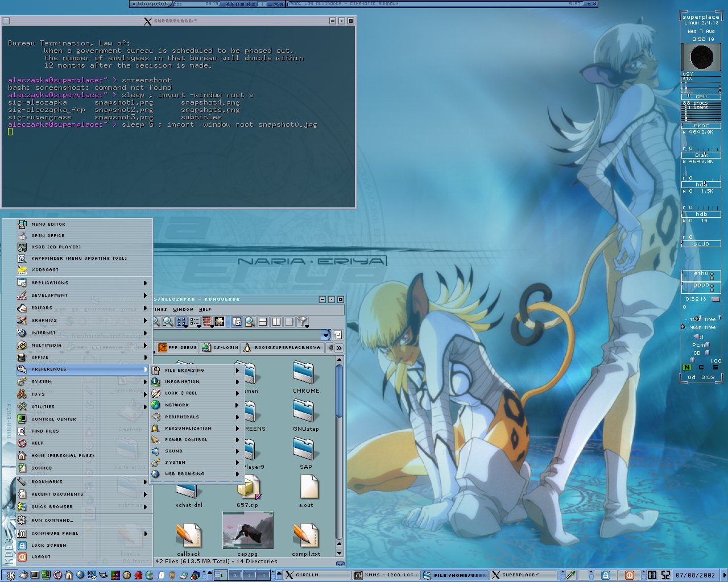
Task: Launch the terminal icon in the panel
Action: (x=35, y=575)
